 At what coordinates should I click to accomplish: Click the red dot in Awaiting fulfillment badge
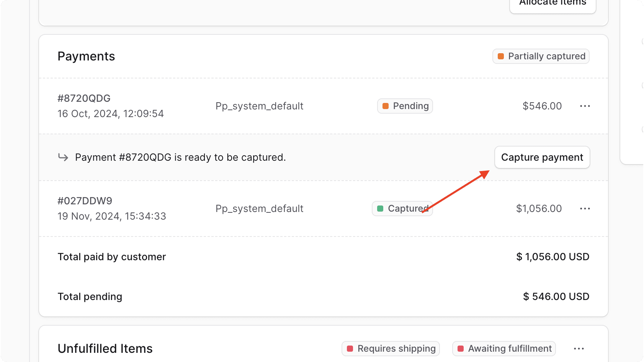pos(461,349)
